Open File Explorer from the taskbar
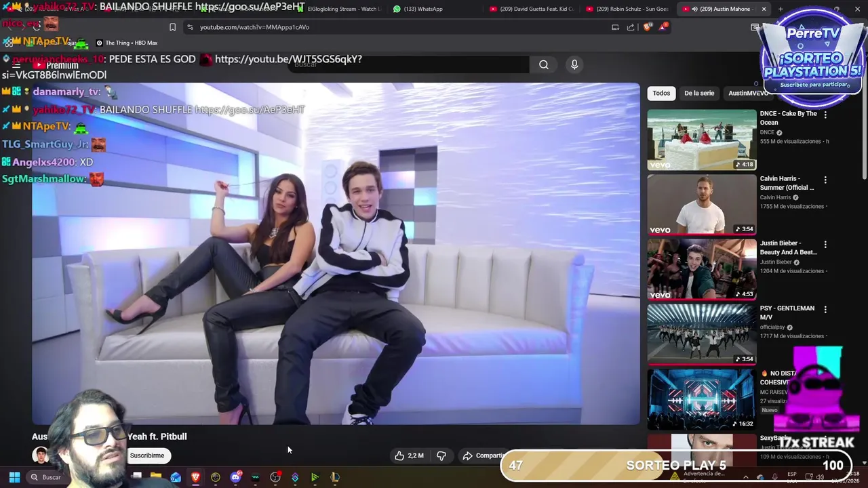This screenshot has width=868, height=488. click(x=156, y=477)
